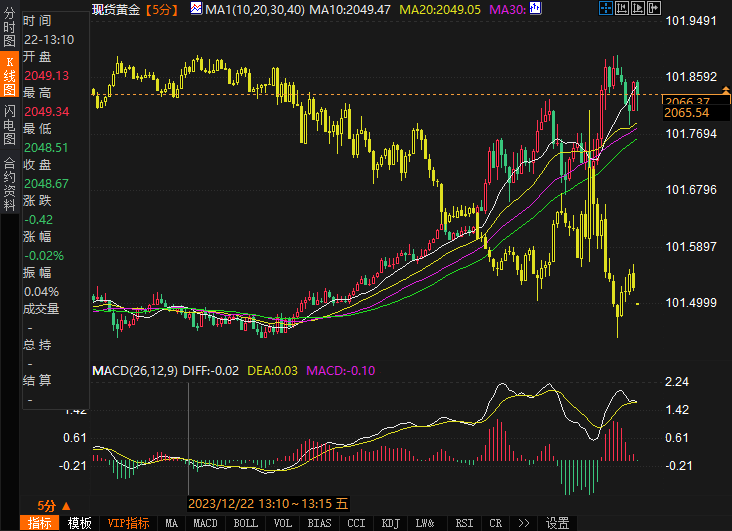Turn on the KDJ indicator
The image size is (732, 531).
tap(391, 523)
